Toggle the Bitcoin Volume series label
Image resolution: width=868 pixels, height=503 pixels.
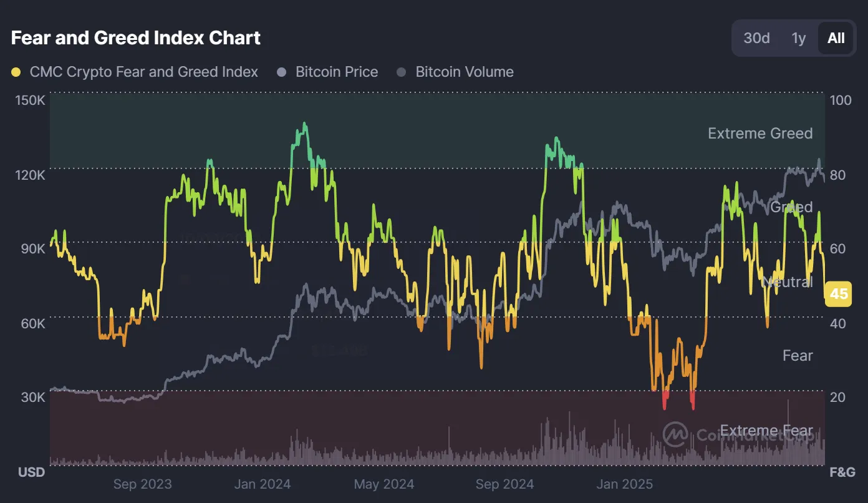click(x=465, y=72)
